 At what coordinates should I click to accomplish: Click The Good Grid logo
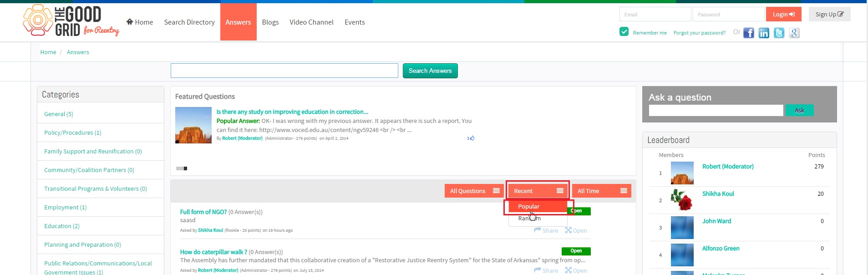coord(71,21)
